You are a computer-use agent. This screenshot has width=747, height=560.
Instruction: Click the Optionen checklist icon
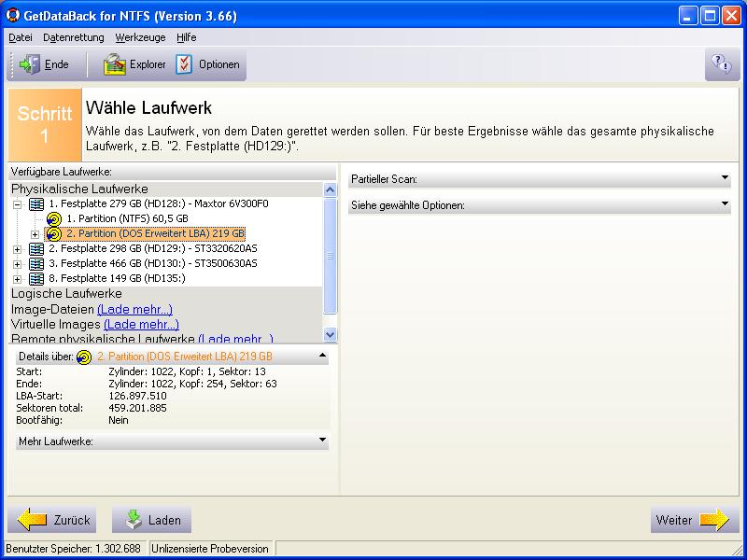(x=184, y=64)
